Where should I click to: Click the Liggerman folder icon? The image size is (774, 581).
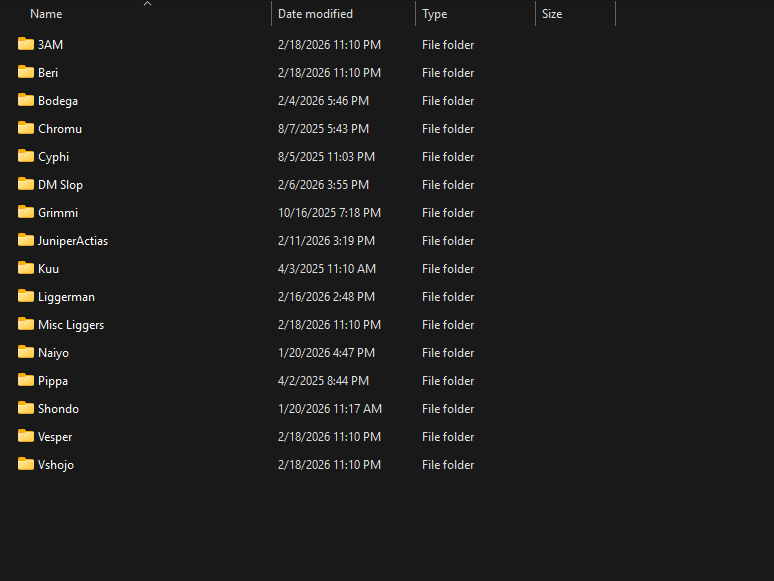pyautogui.click(x=26, y=296)
